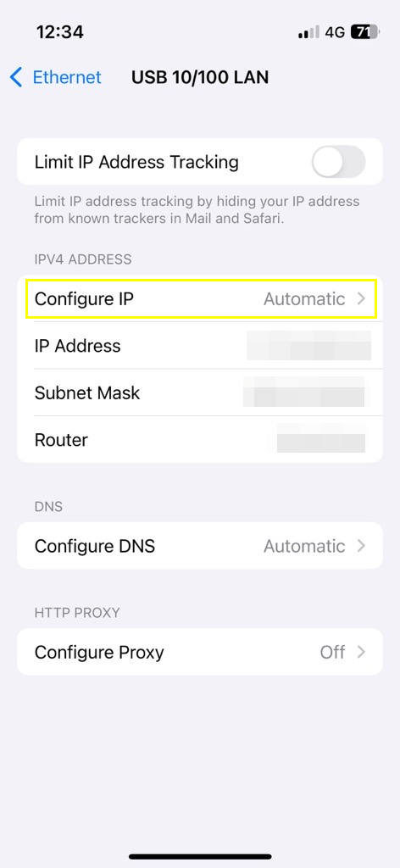Tap chevron beside Configure IP Automatic
The image size is (400, 868).
[x=361, y=299]
